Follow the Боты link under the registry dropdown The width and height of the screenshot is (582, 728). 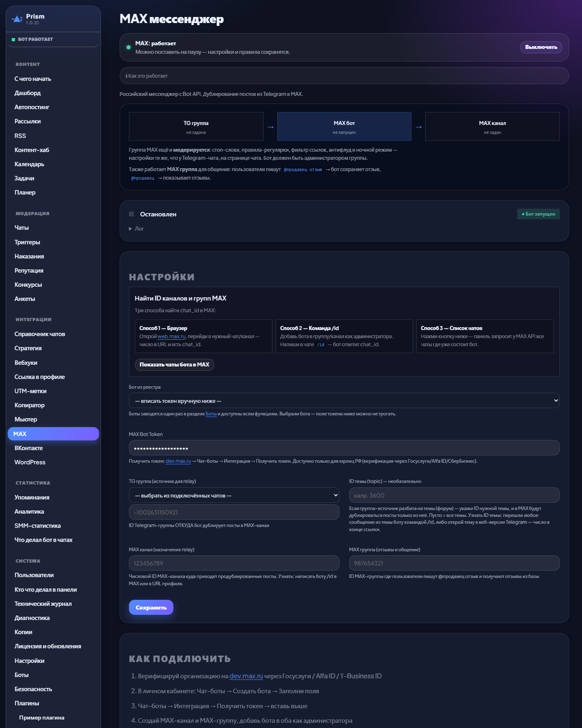pos(211,414)
